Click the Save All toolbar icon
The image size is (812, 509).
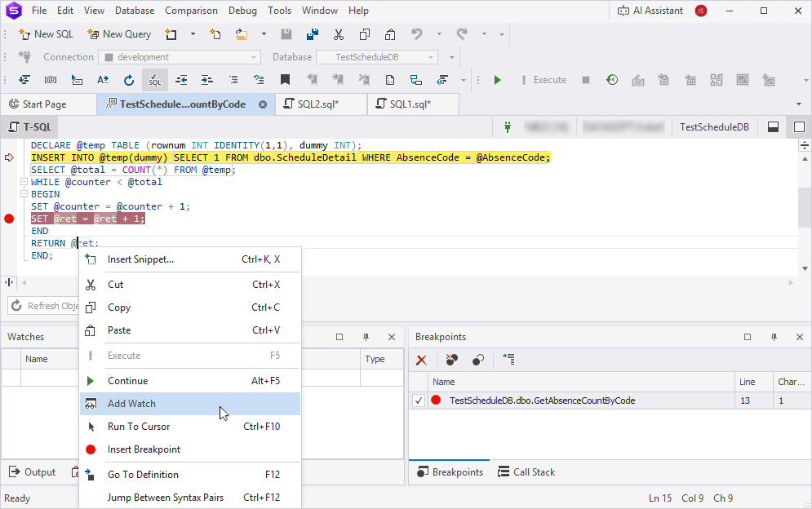point(312,34)
